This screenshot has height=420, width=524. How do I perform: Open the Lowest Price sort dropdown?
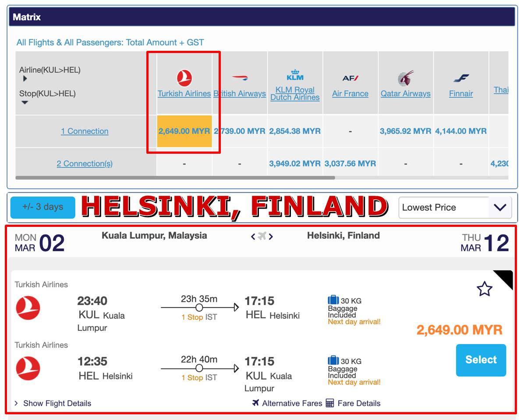coord(455,208)
